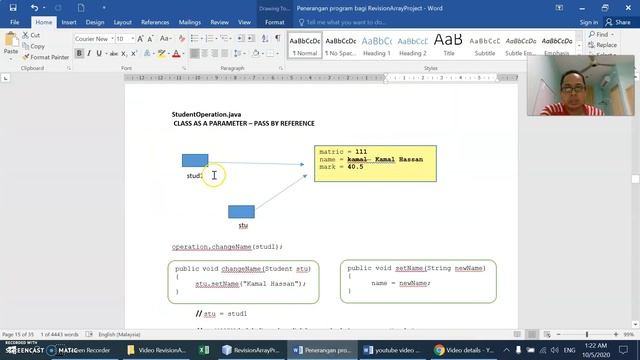Click the Find button

(602, 34)
